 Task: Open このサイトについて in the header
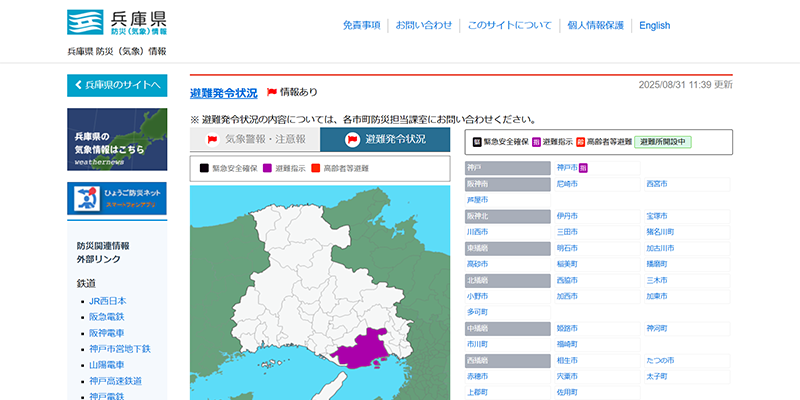coord(510,26)
